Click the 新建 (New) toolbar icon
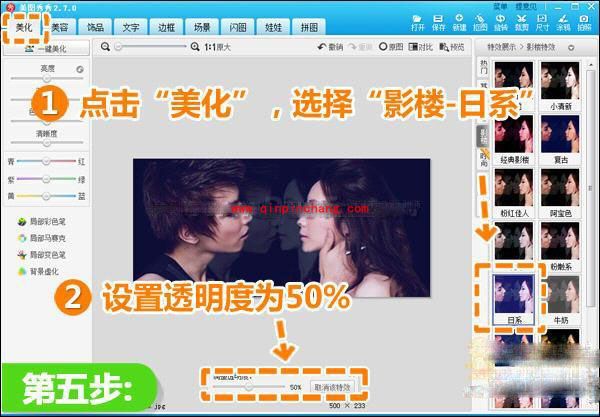The height and width of the screenshot is (417, 600). (459, 23)
